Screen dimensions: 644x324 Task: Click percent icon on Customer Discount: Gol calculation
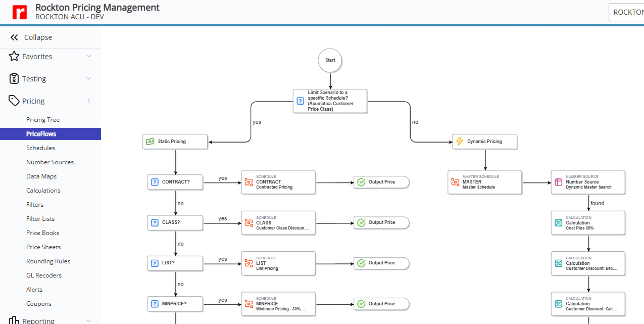pos(559,304)
